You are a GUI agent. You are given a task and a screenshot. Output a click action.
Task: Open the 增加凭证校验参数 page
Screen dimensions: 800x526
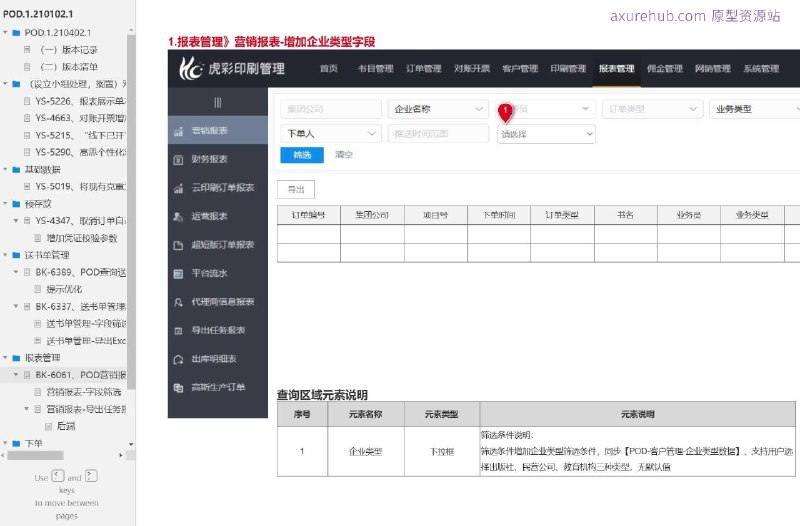click(82, 238)
